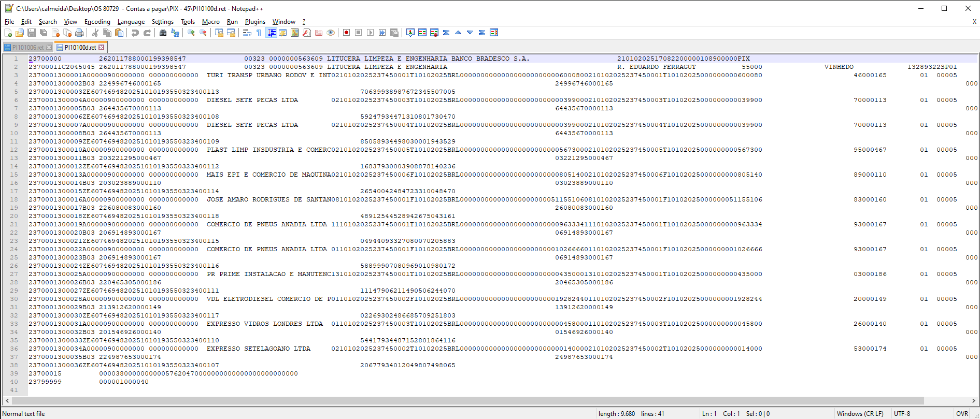The image size is (980, 419).
Task: Click line number 20 in the margin
Action: click(14, 216)
